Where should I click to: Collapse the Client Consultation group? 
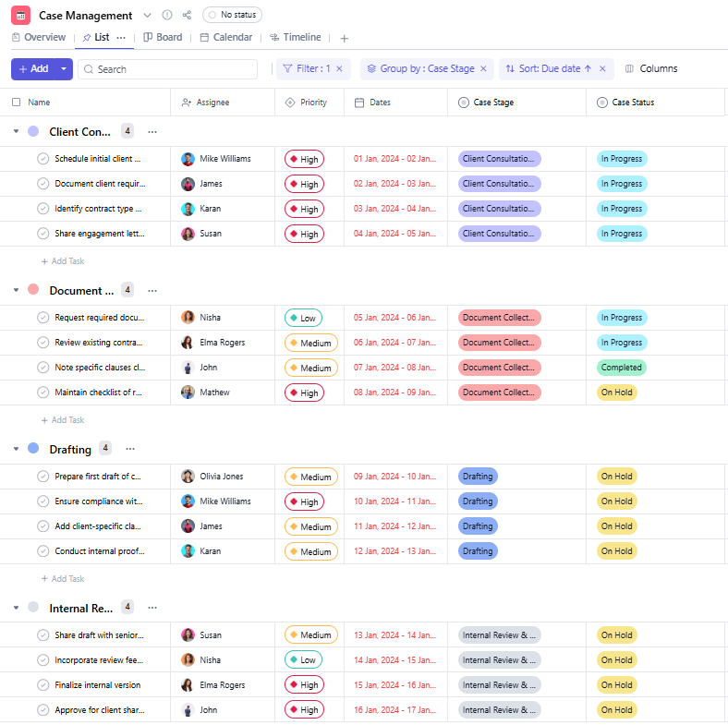[x=16, y=131]
